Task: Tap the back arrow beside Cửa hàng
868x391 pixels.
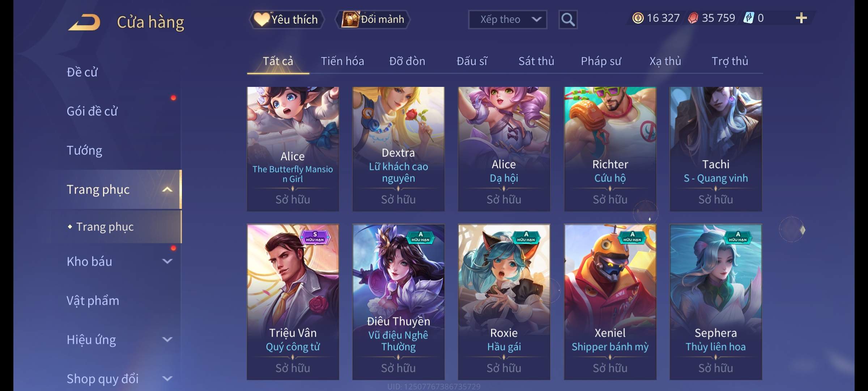Action: pyautogui.click(x=84, y=22)
